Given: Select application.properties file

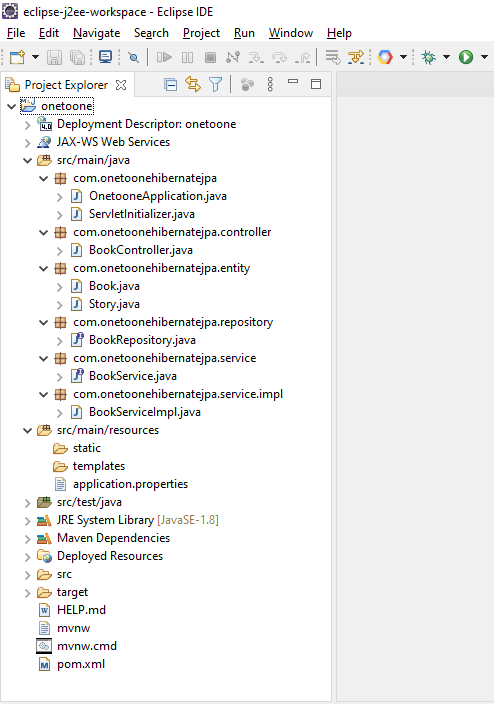Looking at the screenshot, I should [x=130, y=484].
